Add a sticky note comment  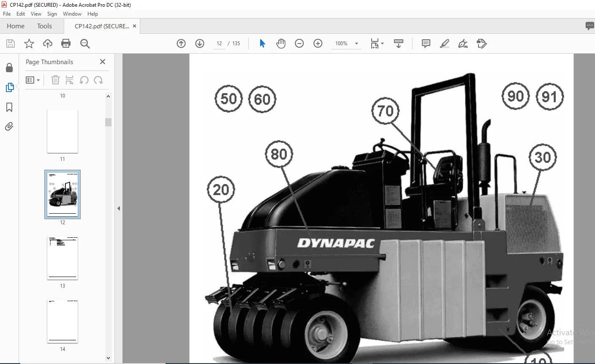tap(426, 43)
